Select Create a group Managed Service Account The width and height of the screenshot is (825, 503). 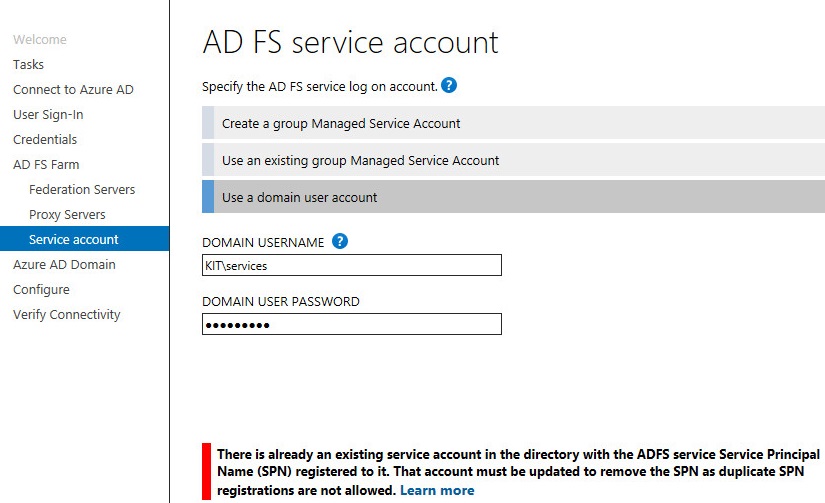(x=514, y=123)
